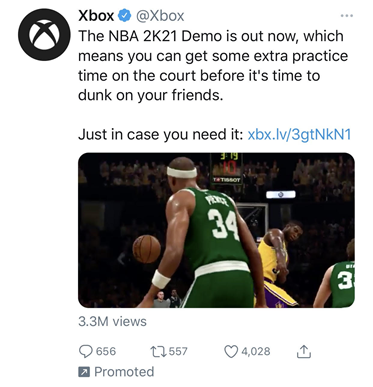Open the Xbox profile avatar
This screenshot has width=373, height=387.
click(44, 35)
